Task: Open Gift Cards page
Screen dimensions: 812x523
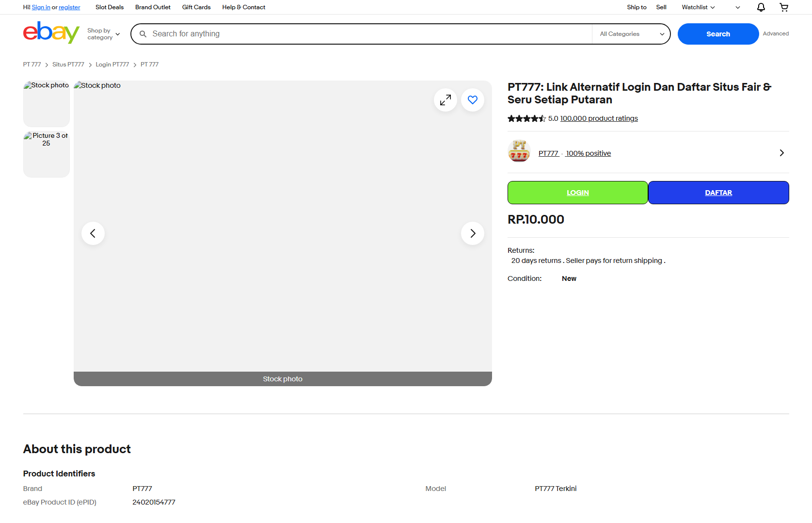Action: [196, 7]
